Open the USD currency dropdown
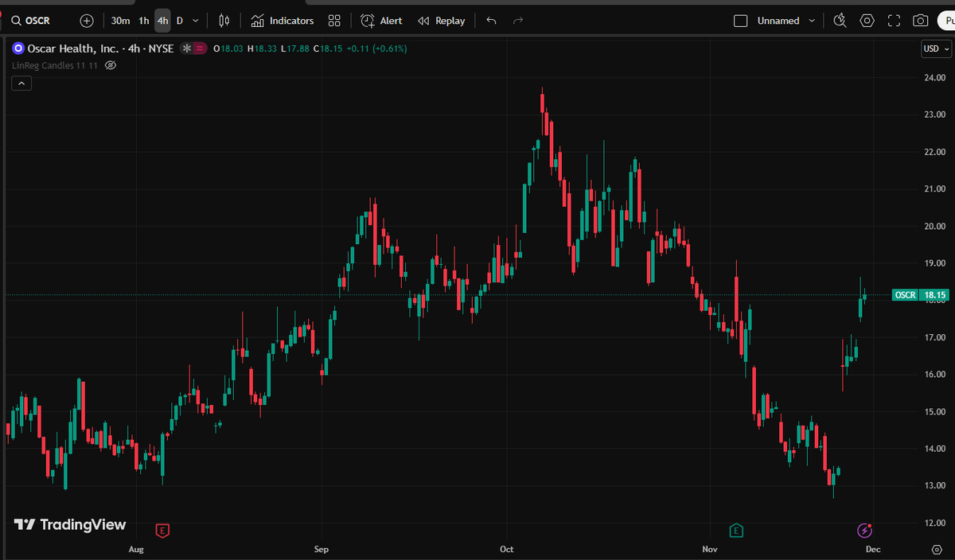Screen dimensions: 955x560 point(934,49)
